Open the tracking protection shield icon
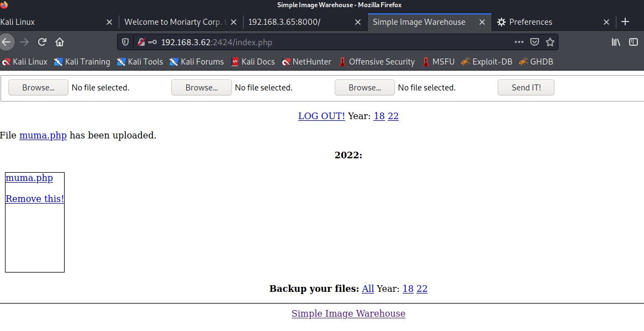644x331 pixels. coord(125,42)
